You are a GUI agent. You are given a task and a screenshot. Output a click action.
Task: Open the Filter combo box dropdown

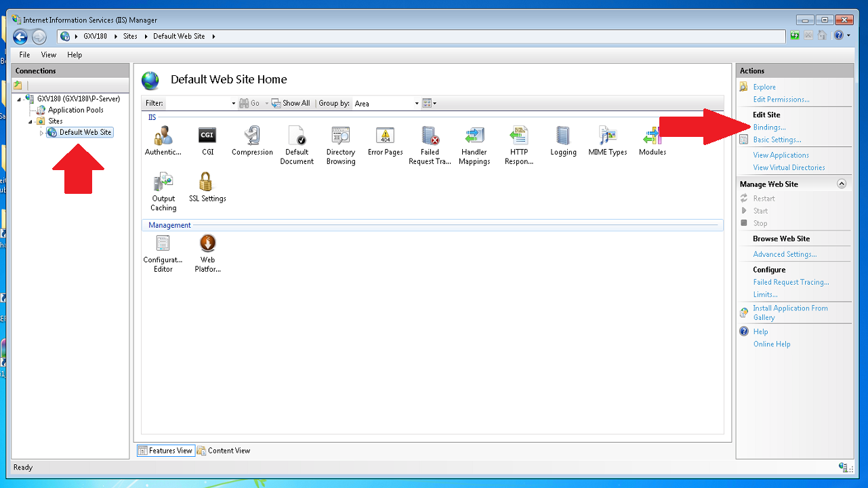234,104
